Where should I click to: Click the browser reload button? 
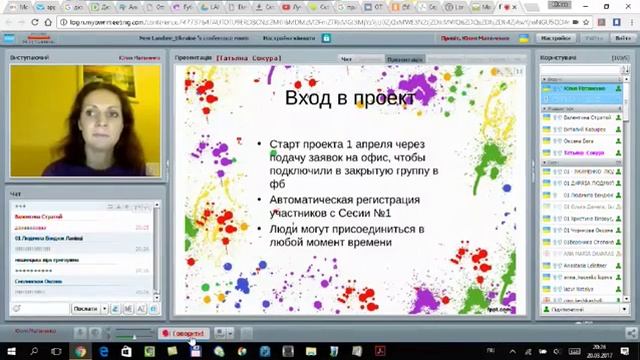pos(35,22)
